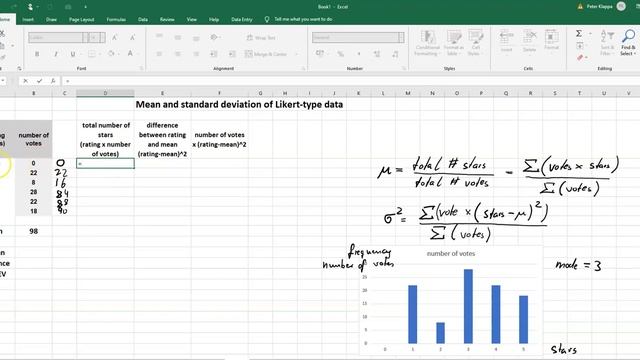Screen dimensions: 640x360
Task: Click the Align Right icon
Action: click(x=196, y=54)
